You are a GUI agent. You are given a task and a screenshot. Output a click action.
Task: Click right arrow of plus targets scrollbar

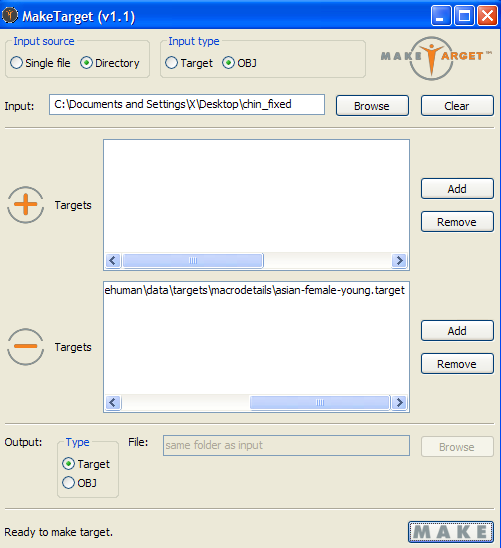pyautogui.click(x=399, y=261)
